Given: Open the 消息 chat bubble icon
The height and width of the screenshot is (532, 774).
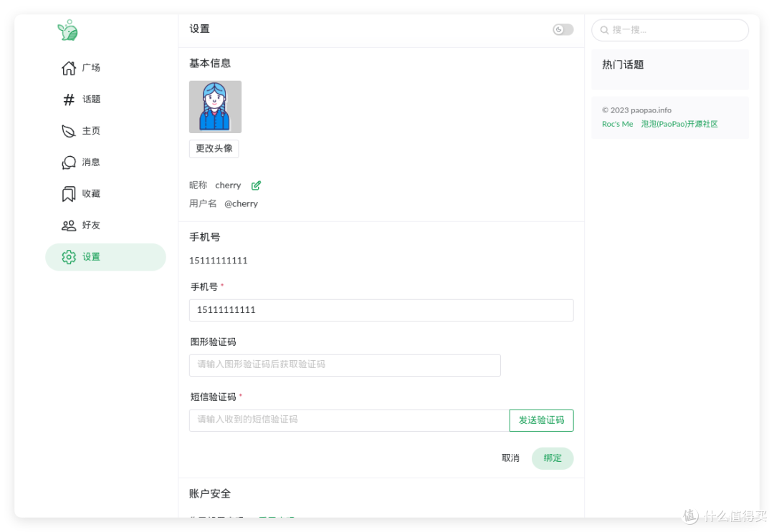Looking at the screenshot, I should point(69,163).
